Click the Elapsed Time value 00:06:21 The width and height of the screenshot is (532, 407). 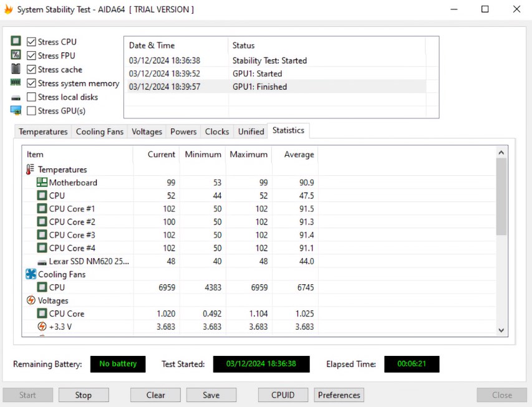[412, 364]
